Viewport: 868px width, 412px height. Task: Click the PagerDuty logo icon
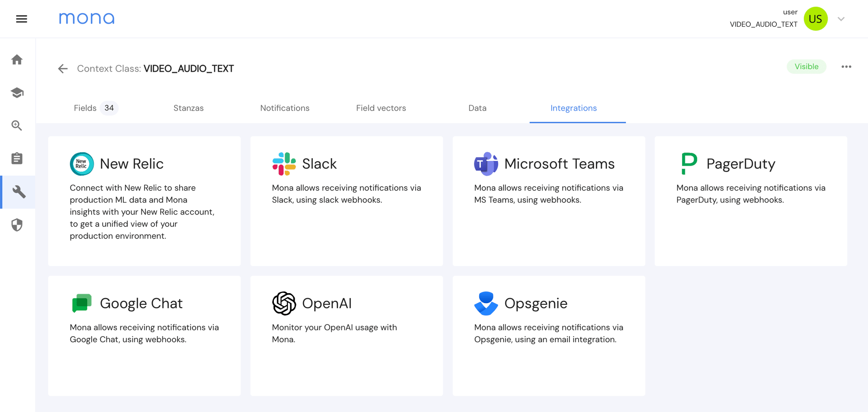coord(689,164)
